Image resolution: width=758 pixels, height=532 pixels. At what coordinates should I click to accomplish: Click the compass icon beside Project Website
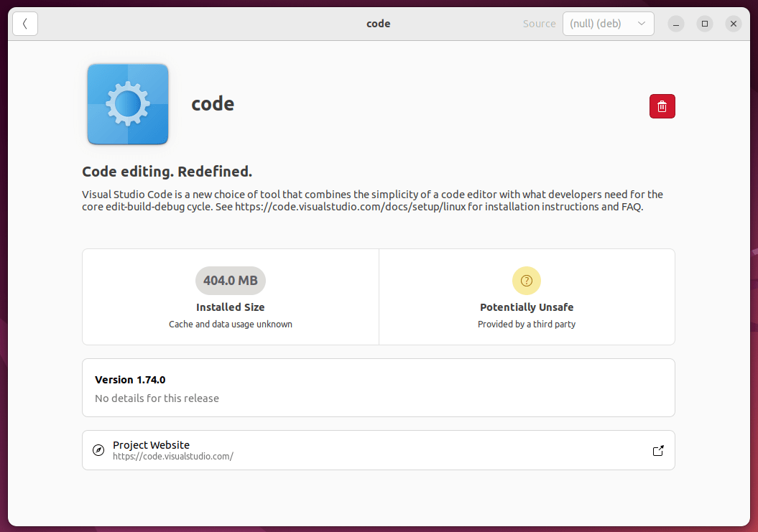coord(98,450)
